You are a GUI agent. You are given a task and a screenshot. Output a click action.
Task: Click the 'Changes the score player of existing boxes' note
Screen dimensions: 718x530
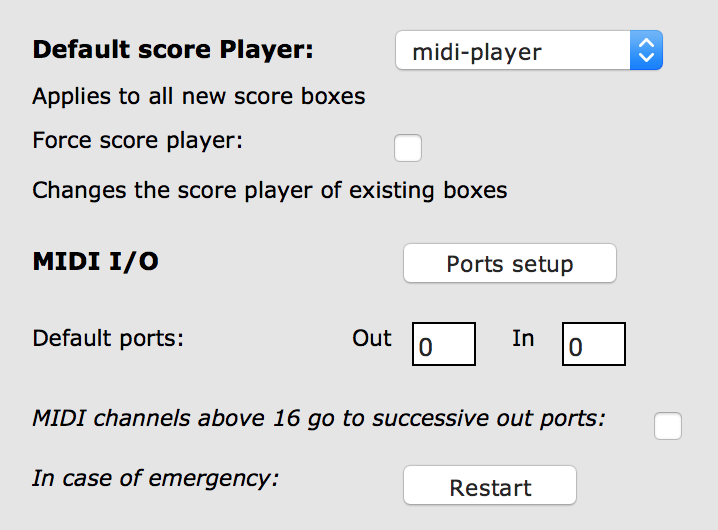(x=270, y=190)
